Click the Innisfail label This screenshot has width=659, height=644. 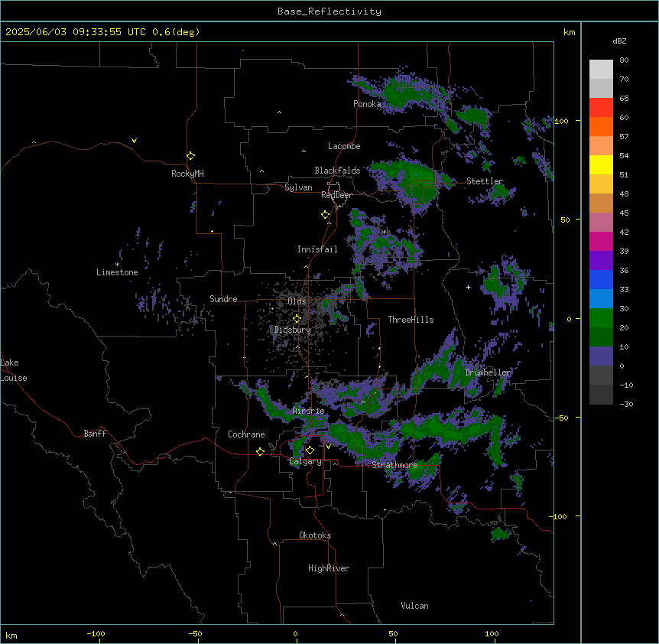pos(317,249)
